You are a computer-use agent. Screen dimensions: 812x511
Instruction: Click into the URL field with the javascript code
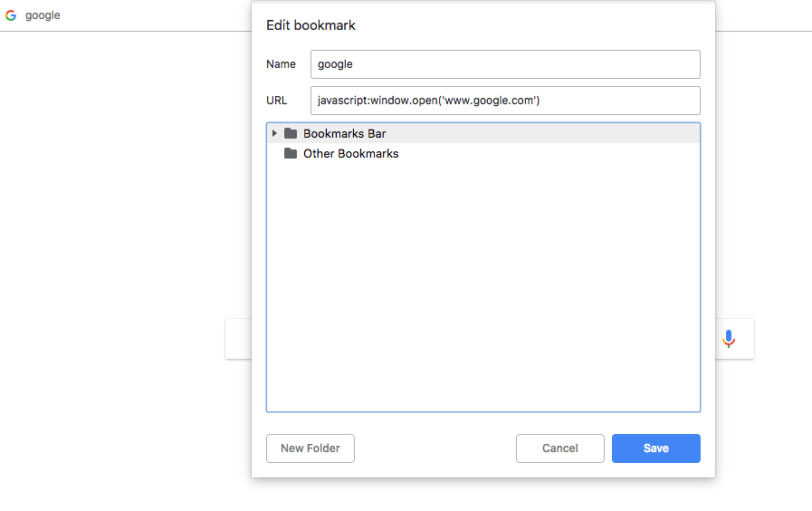[505, 101]
